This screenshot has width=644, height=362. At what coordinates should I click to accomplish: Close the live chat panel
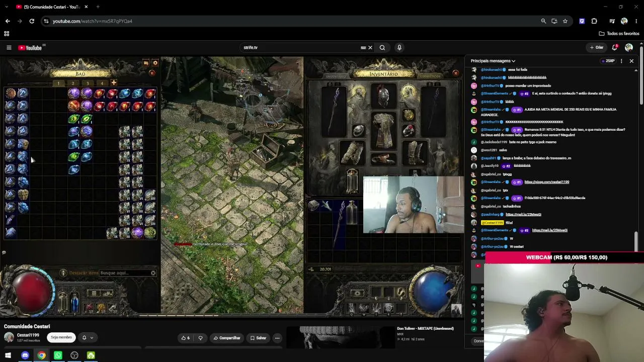[631, 61]
